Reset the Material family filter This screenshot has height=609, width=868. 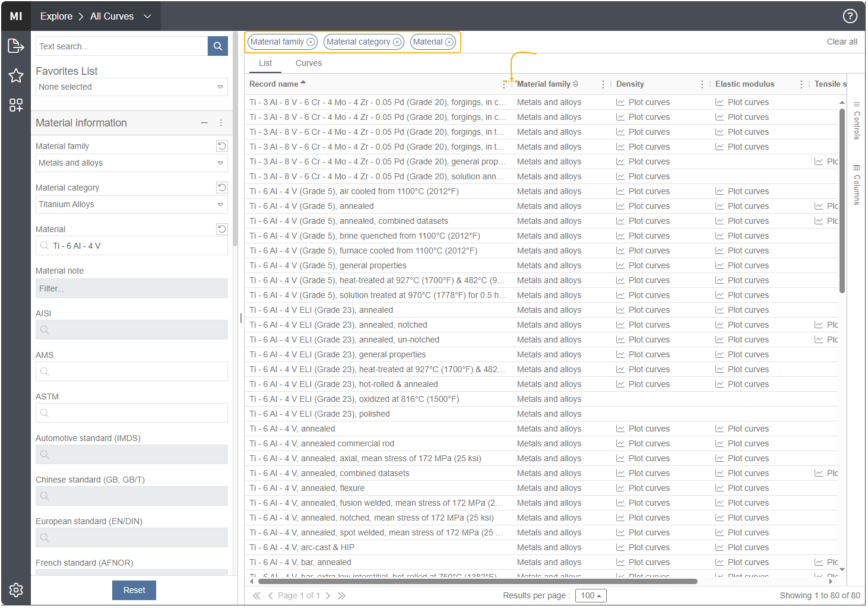coord(221,146)
